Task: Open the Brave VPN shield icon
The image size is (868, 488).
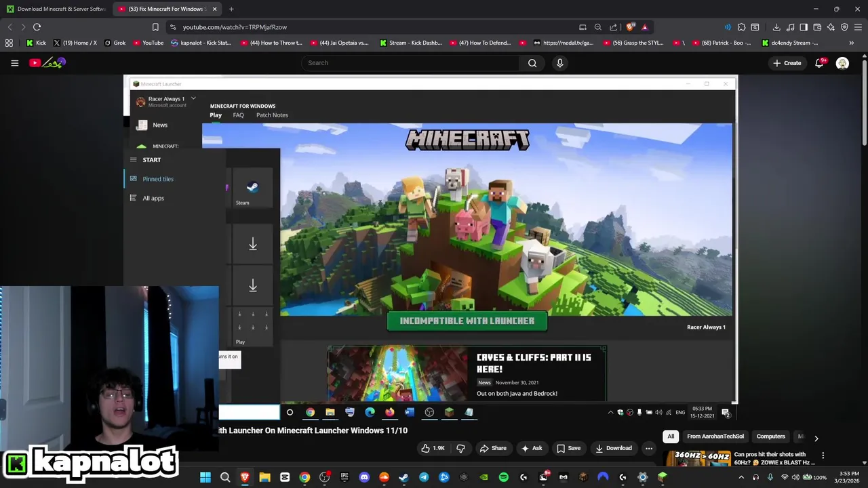Action: 844,27
